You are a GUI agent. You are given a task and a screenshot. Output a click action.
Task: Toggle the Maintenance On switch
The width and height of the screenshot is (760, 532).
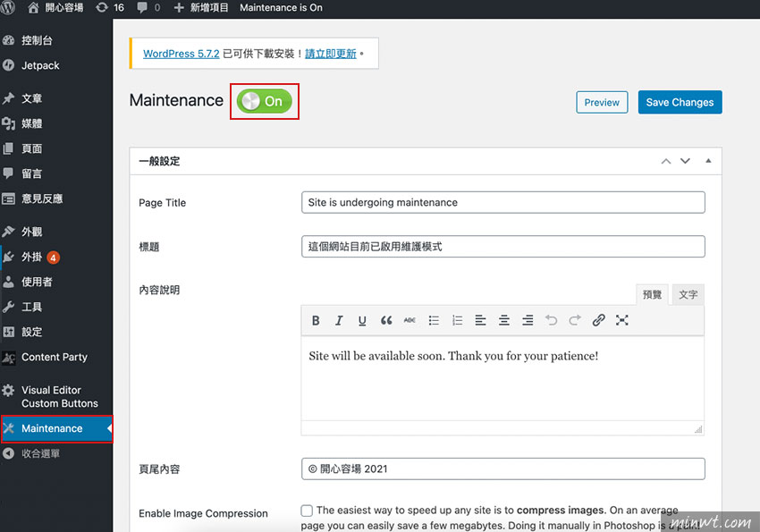click(264, 101)
